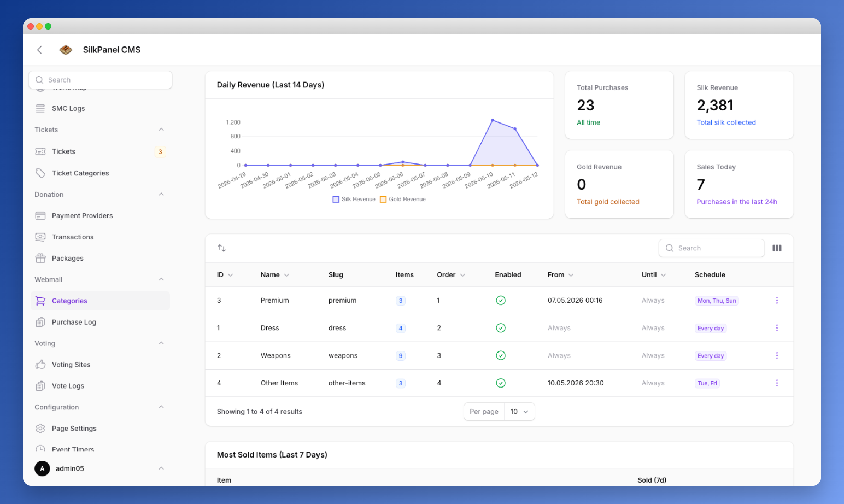
Task: Click the Page Settings gear icon
Action: pyautogui.click(x=40, y=429)
